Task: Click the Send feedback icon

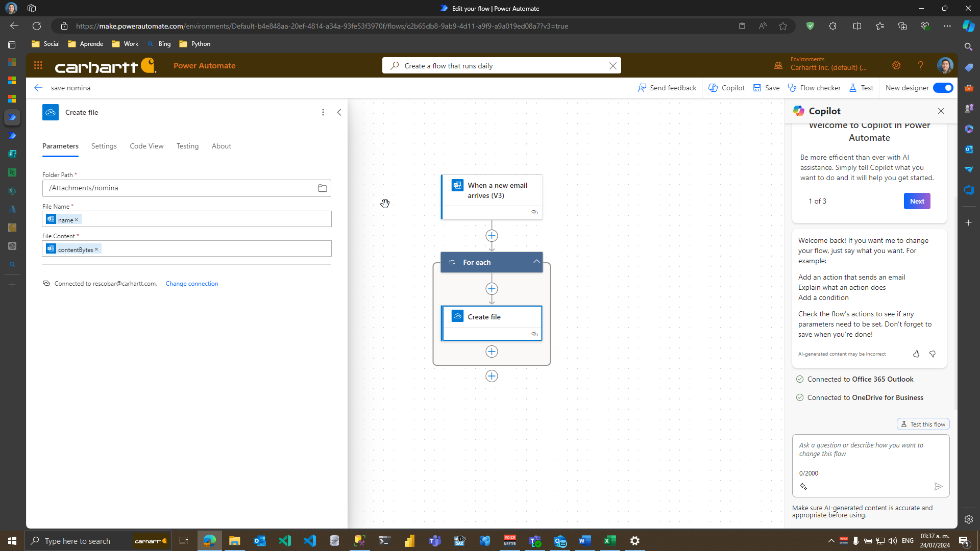Action: click(x=642, y=88)
